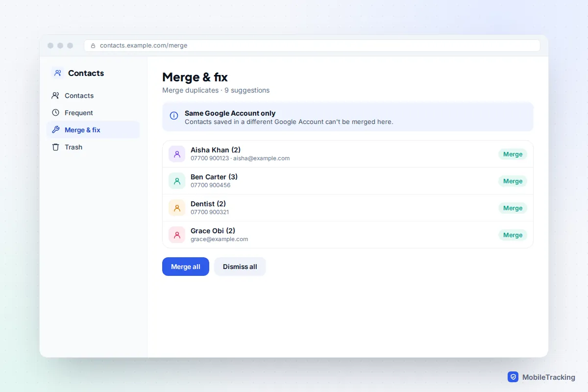Click the Ben Carter (3) name

pos(214,177)
